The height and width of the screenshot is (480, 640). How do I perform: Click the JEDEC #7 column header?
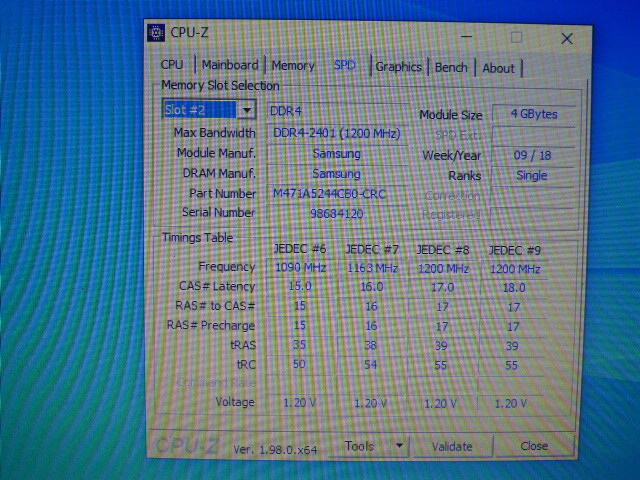point(372,249)
